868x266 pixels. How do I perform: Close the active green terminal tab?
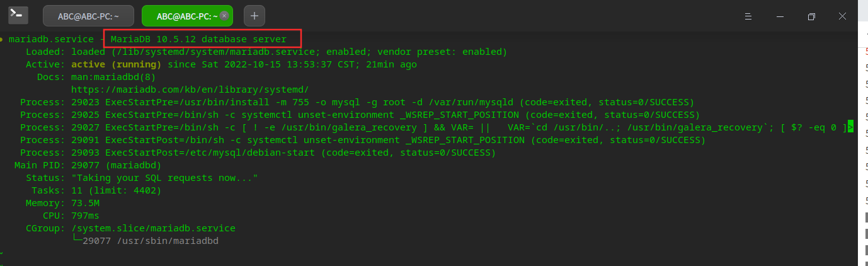224,15
